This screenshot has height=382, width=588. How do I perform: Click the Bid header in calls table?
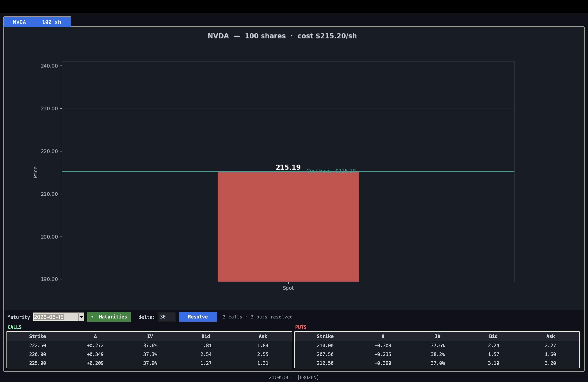click(206, 336)
